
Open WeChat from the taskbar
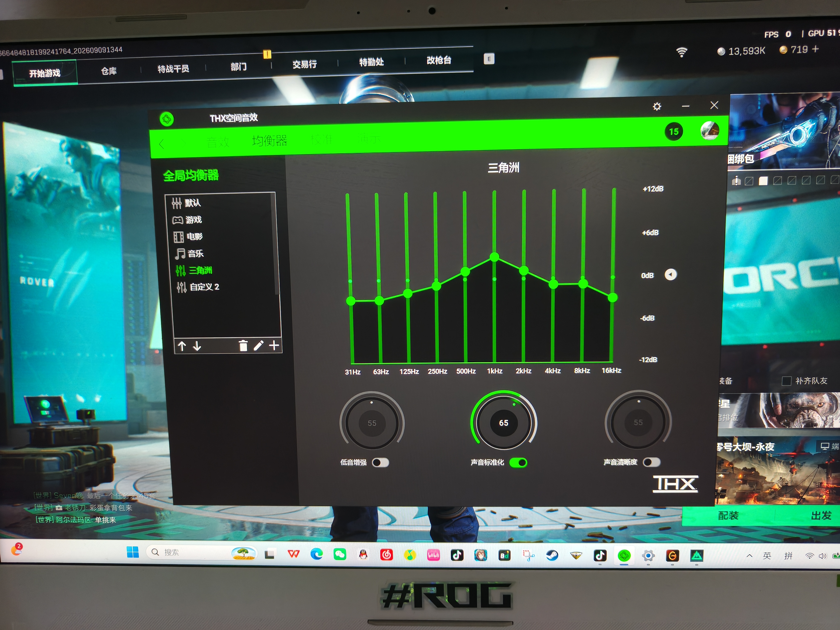click(339, 554)
